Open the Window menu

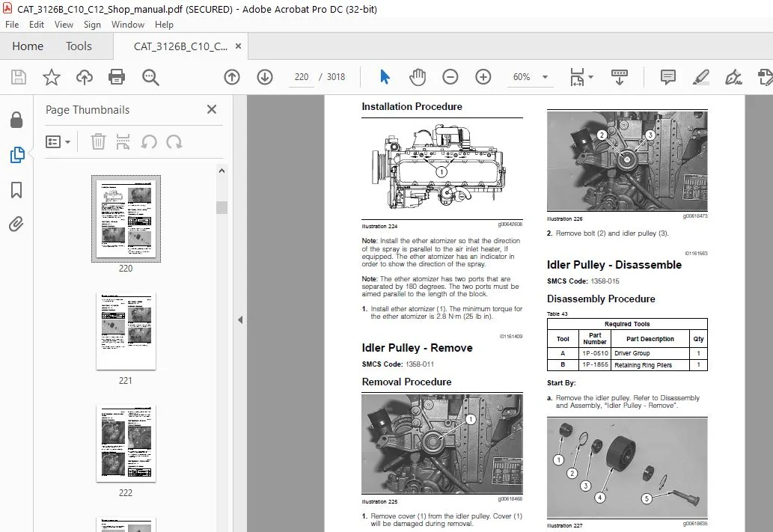128,25
